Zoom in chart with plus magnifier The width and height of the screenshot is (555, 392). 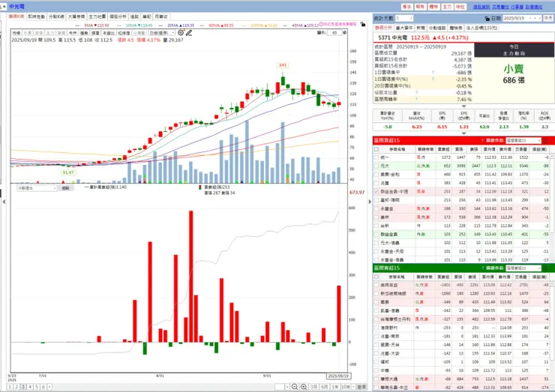[304, 387]
